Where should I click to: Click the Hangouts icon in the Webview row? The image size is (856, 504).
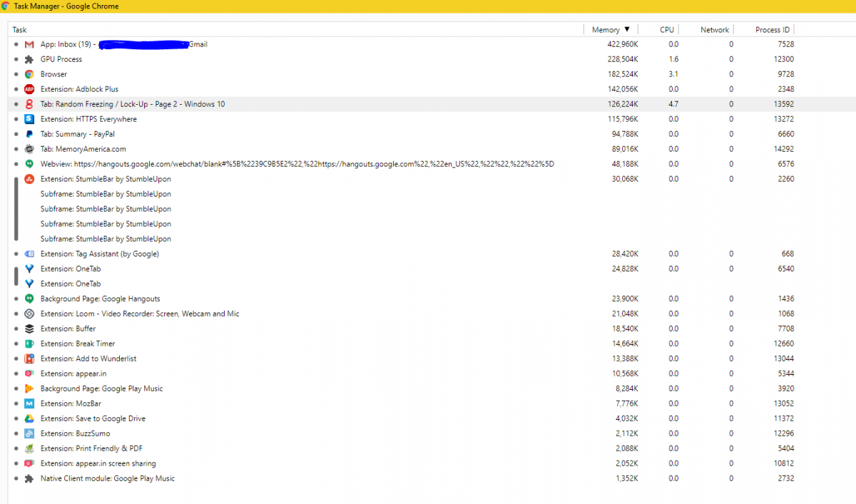[x=29, y=164]
